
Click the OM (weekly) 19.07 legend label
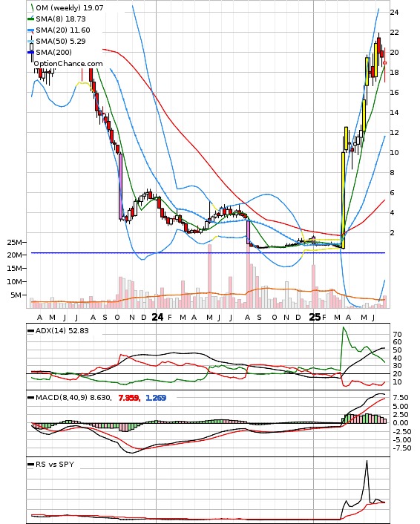click(70, 7)
